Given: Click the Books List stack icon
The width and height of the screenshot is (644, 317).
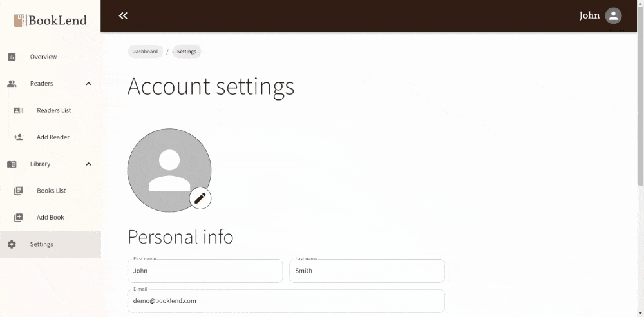Looking at the screenshot, I should [x=19, y=191].
